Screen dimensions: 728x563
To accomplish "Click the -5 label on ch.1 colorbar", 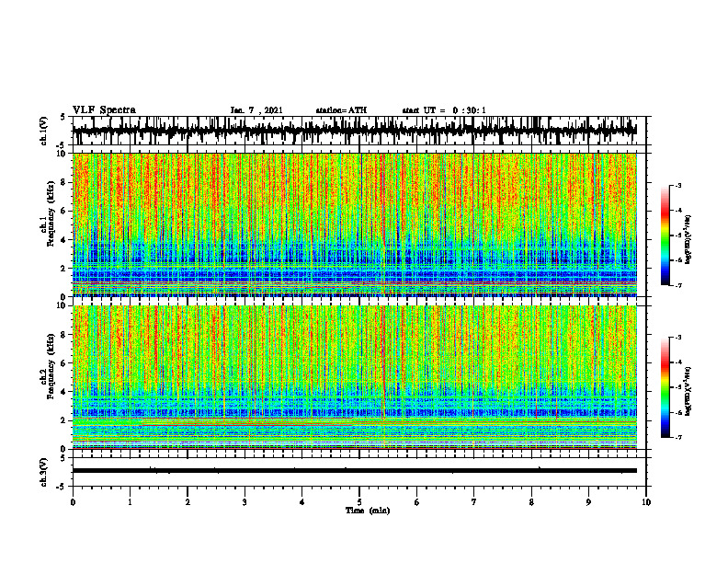I will click(678, 236).
